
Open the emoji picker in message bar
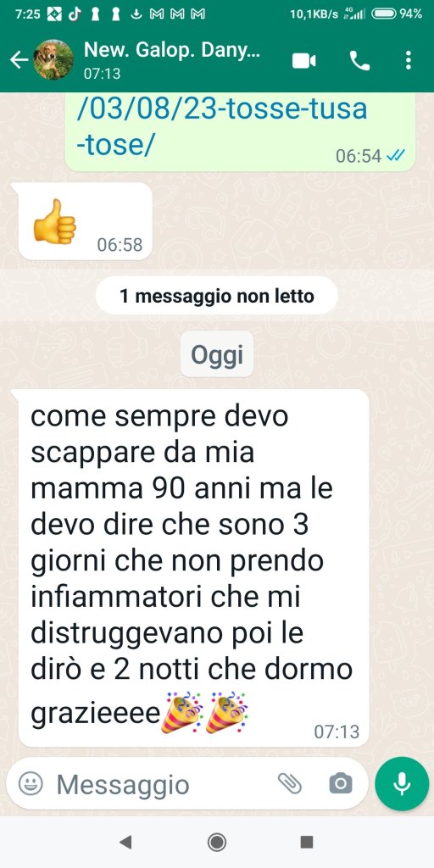[x=31, y=783]
